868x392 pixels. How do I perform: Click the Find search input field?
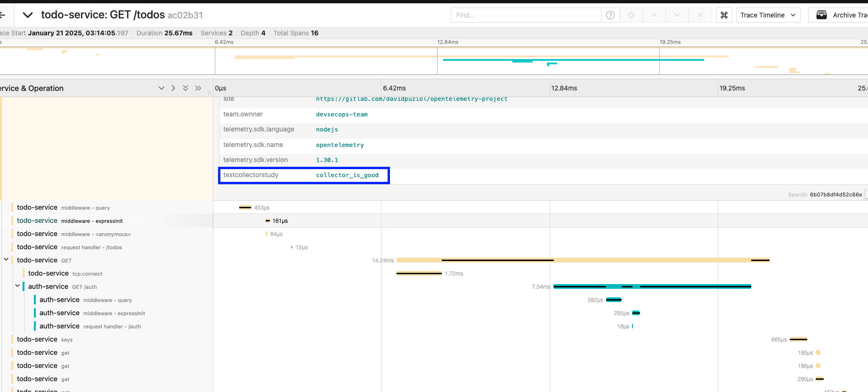525,15
